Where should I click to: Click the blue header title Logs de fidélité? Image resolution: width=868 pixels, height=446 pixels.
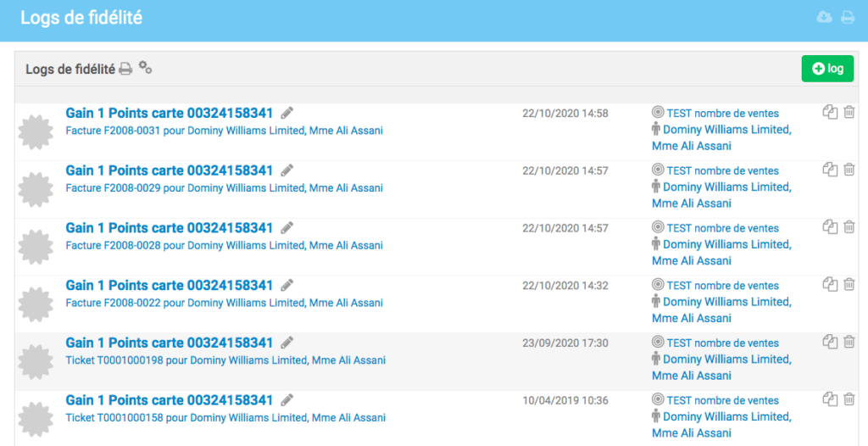[81, 18]
